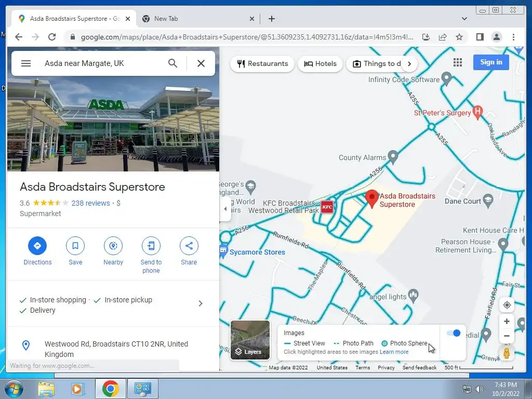Click the angel lights map pin
The width and height of the screenshot is (532, 399).
click(x=413, y=296)
